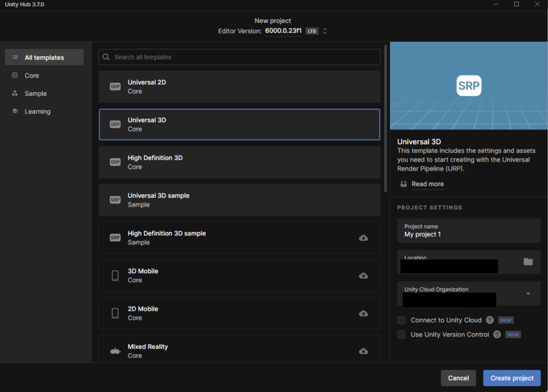Viewport: 548px width, 392px height.
Task: Click the SRP icon on Universal 3D row
Action: click(x=115, y=125)
